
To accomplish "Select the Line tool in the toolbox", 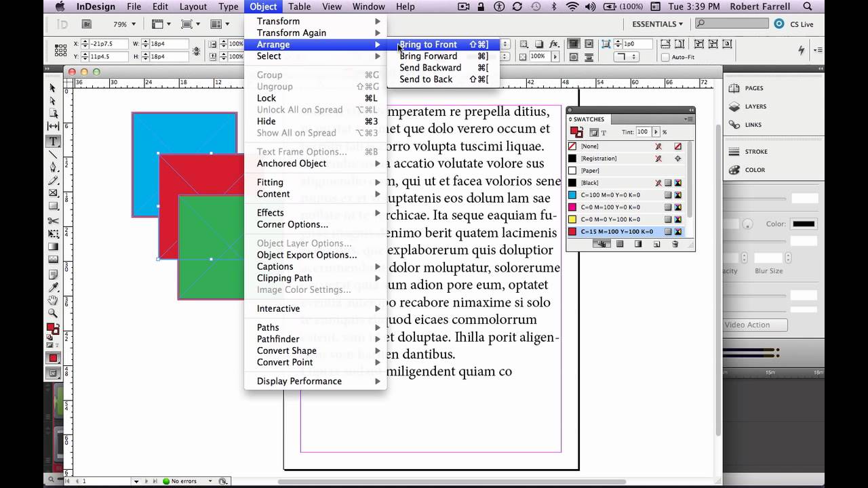I will click(53, 155).
